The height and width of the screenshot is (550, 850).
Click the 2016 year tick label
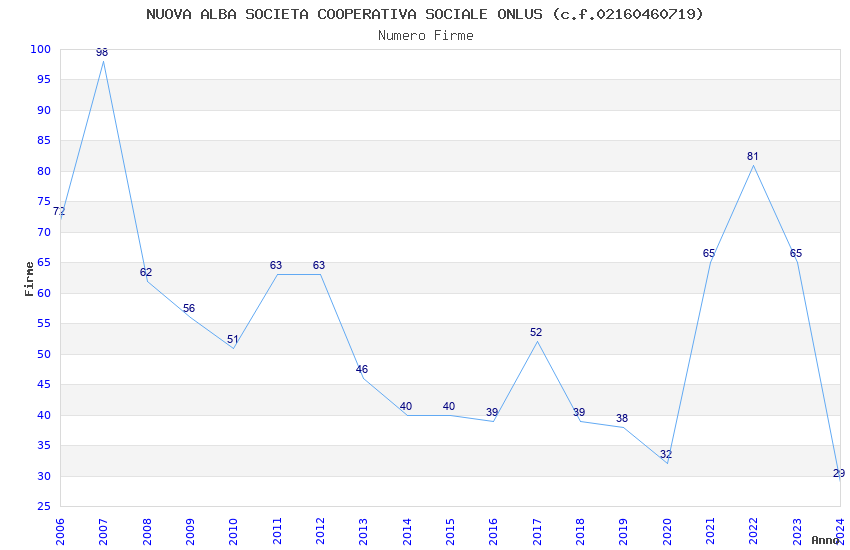[x=493, y=531]
